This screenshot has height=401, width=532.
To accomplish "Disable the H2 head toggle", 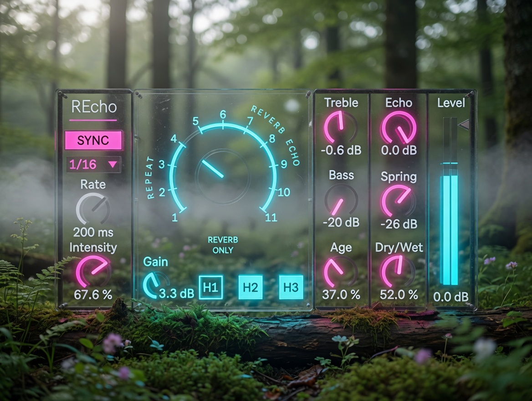I will click(x=251, y=287).
